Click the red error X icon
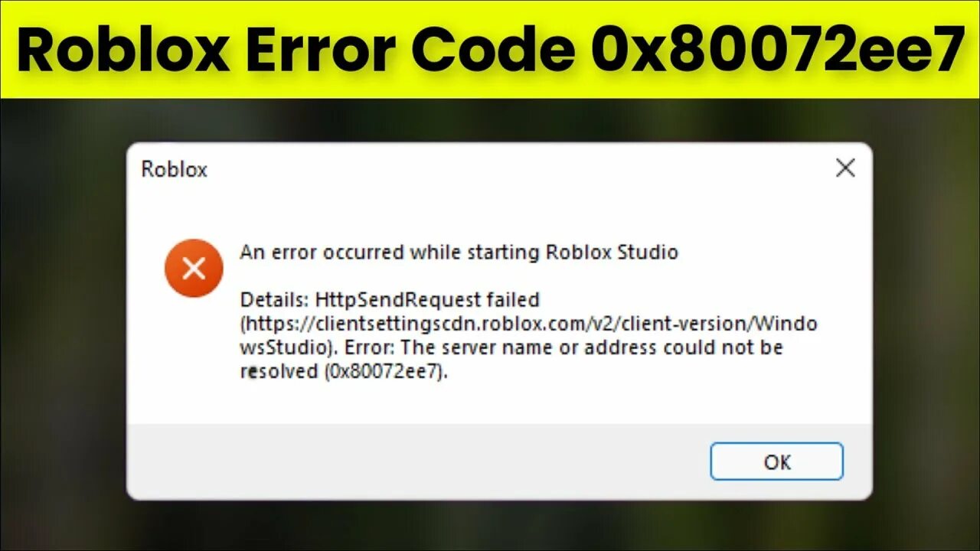This screenshot has width=980, height=551. pos(194,268)
